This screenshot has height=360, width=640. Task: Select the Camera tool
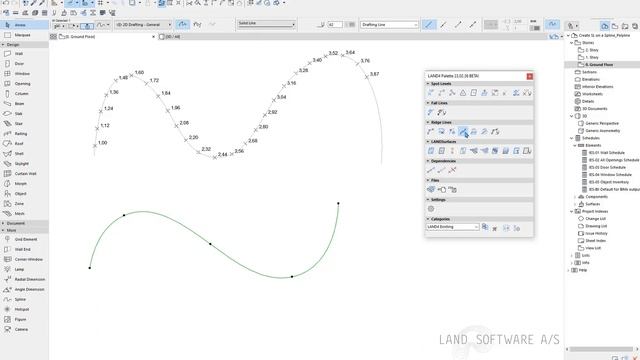point(24,329)
